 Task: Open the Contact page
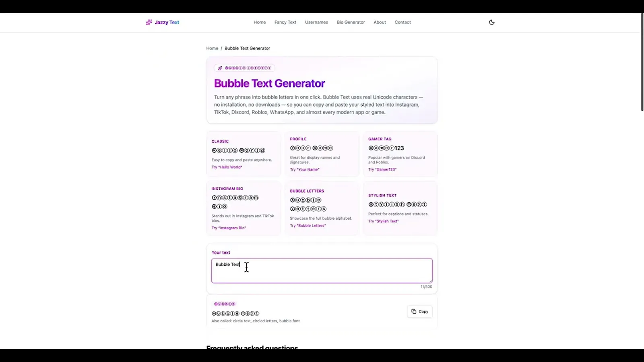(402, 22)
